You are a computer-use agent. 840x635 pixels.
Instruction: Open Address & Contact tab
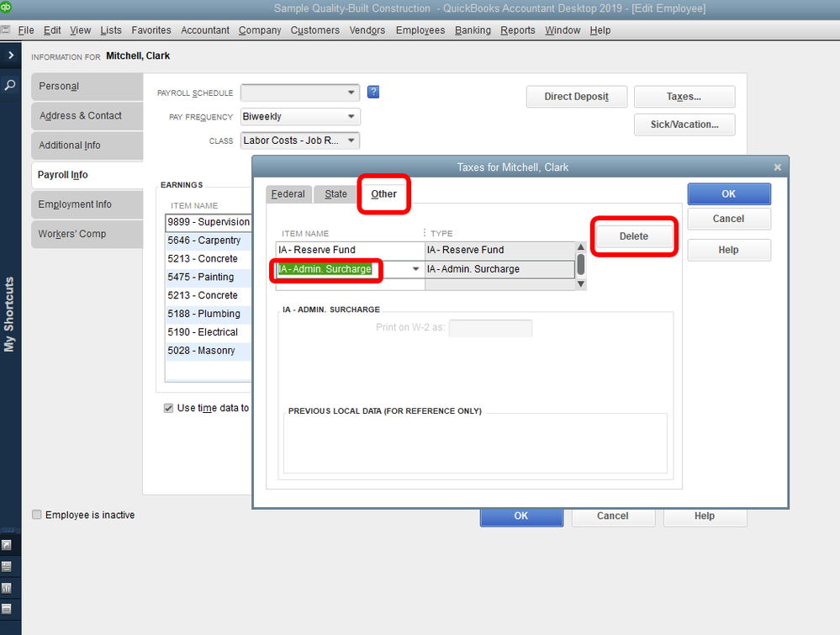(x=87, y=116)
